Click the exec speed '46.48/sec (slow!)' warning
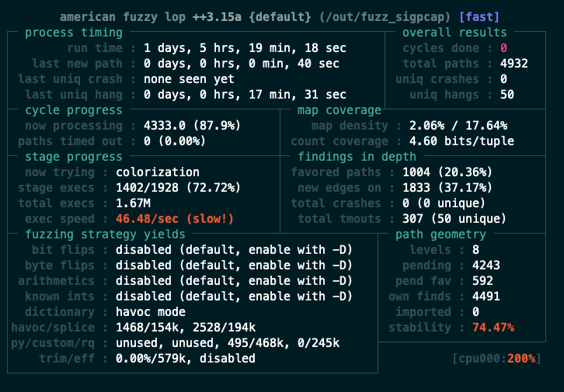 coord(175,219)
